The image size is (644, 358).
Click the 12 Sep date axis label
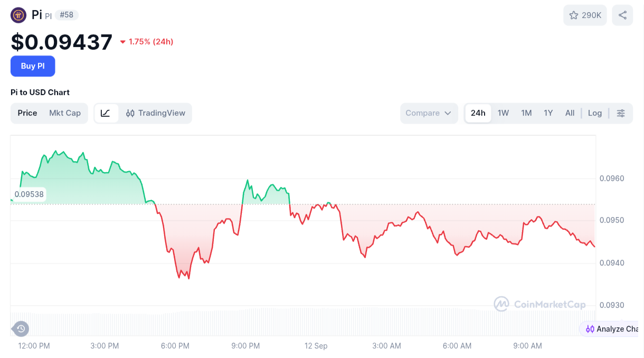pos(316,346)
